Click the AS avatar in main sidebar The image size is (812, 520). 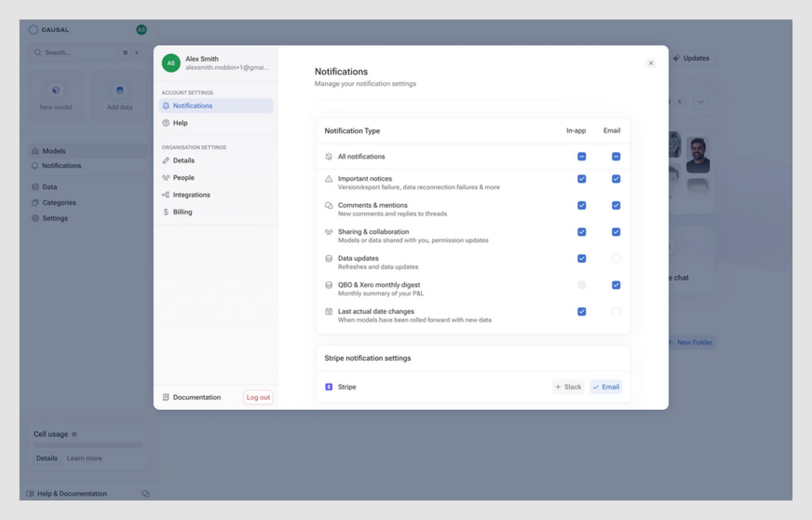tap(141, 30)
